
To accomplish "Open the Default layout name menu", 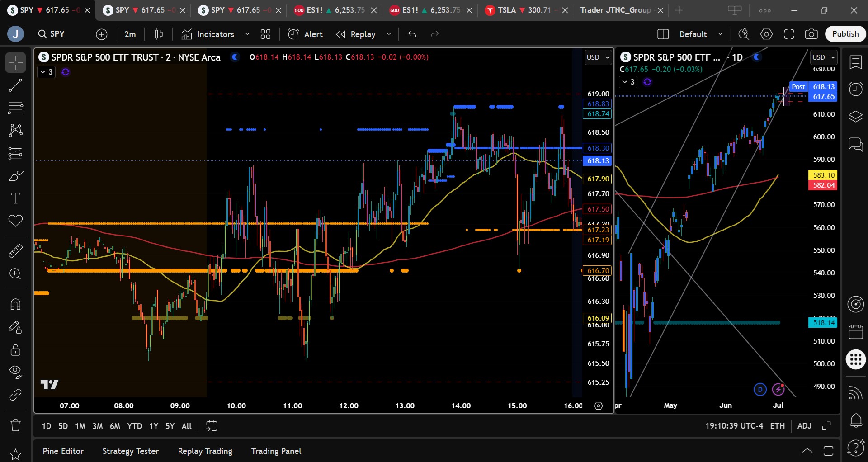I will 701,34.
